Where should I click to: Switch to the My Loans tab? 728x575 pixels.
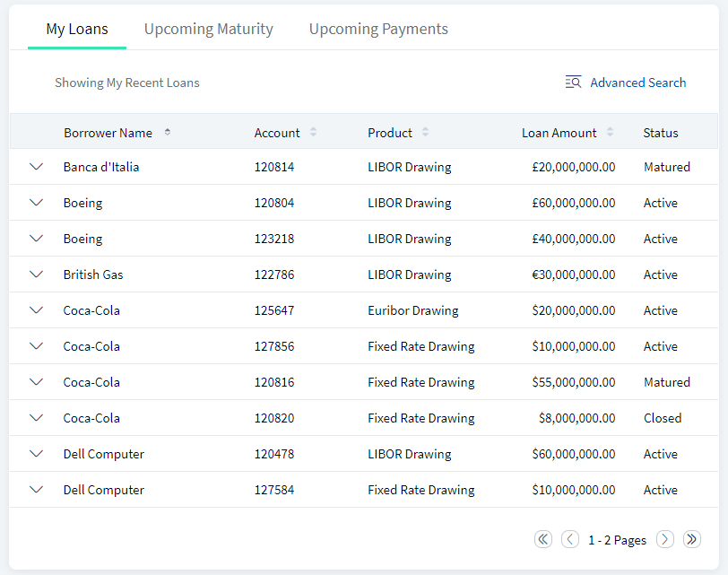tap(77, 30)
